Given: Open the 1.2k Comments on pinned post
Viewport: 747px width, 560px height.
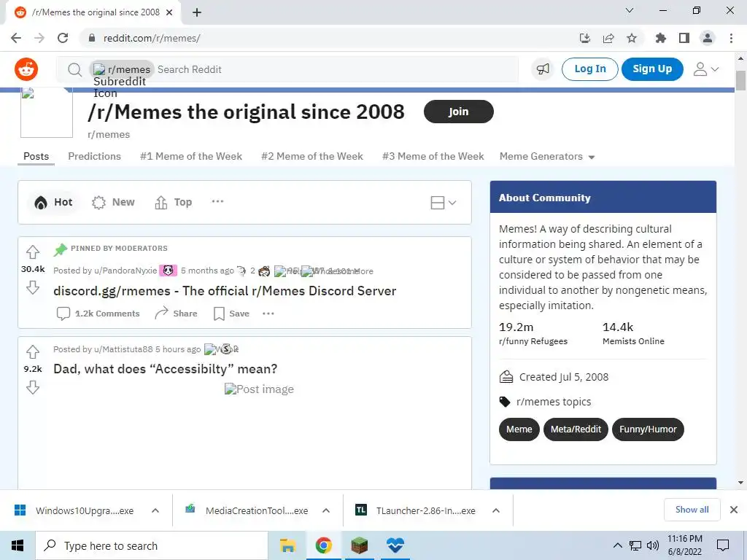Looking at the screenshot, I should [x=98, y=314].
